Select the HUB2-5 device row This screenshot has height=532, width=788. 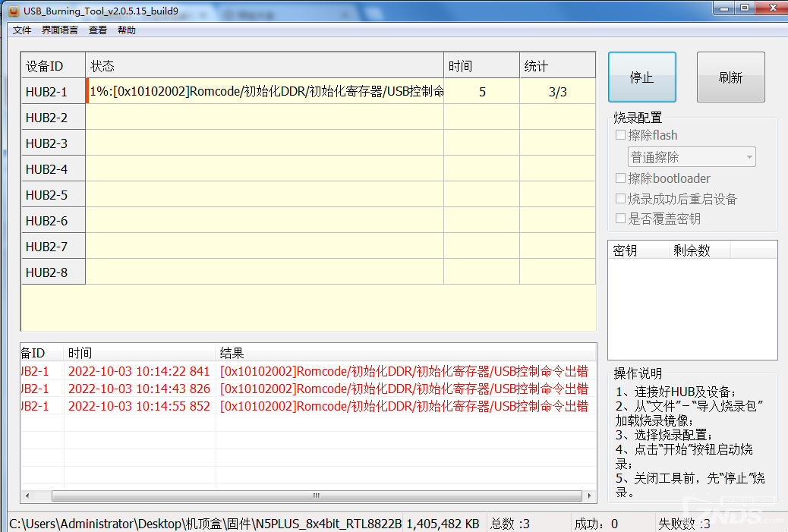[x=308, y=195]
